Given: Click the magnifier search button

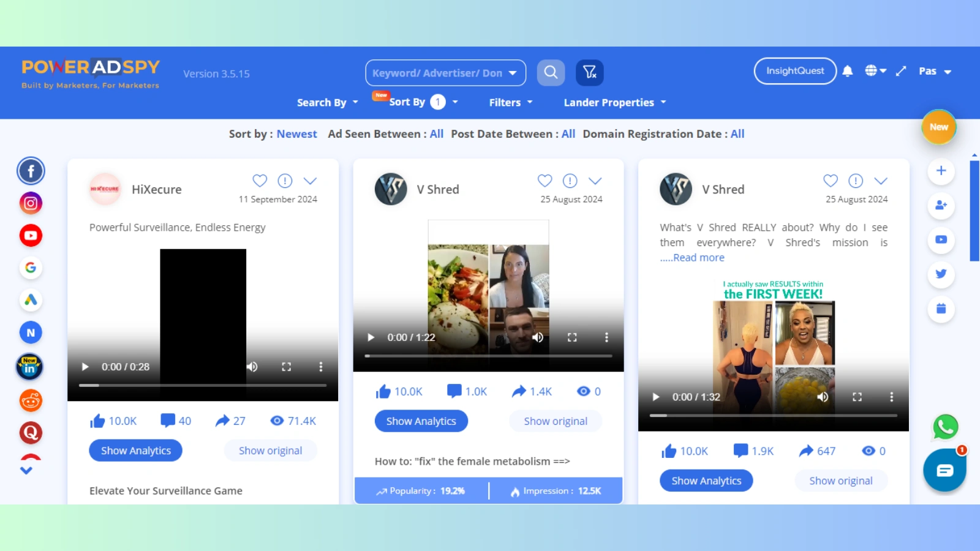Looking at the screenshot, I should 551,73.
